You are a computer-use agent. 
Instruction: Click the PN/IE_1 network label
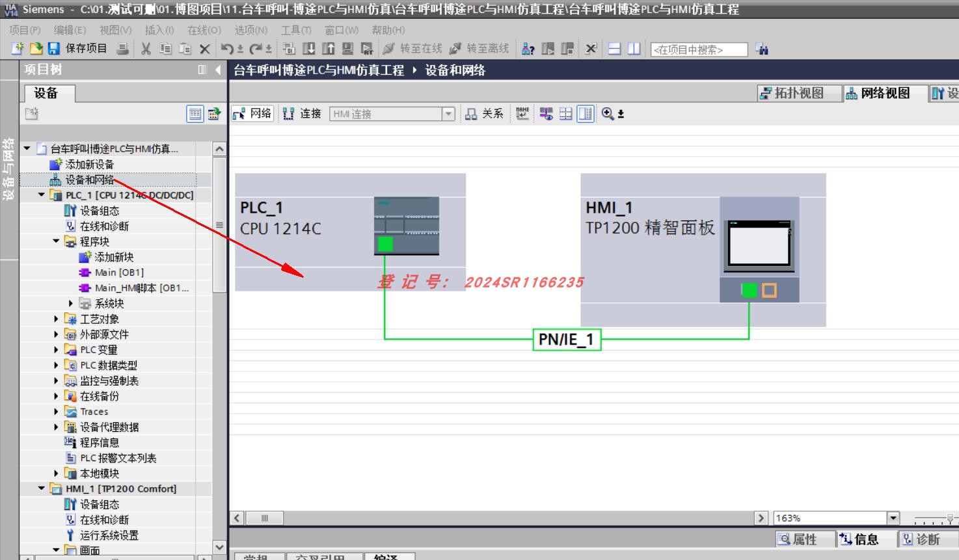(x=567, y=339)
